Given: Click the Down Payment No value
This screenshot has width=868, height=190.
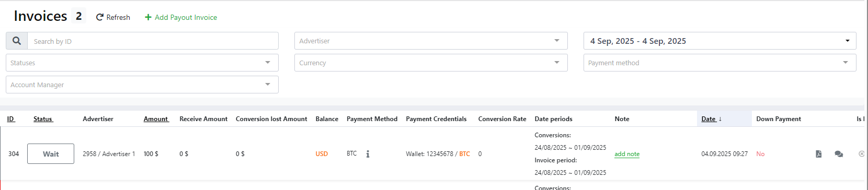Looking at the screenshot, I should click(760, 154).
